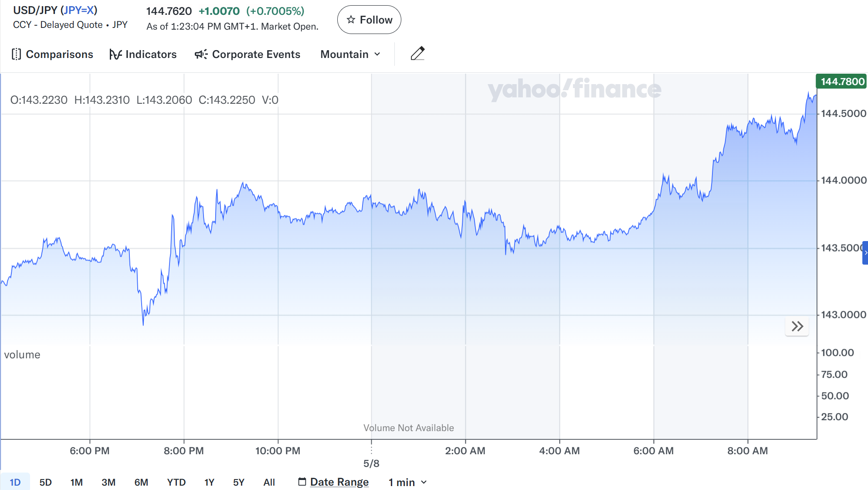
Task: Click the Volume Not Available text
Action: click(409, 428)
